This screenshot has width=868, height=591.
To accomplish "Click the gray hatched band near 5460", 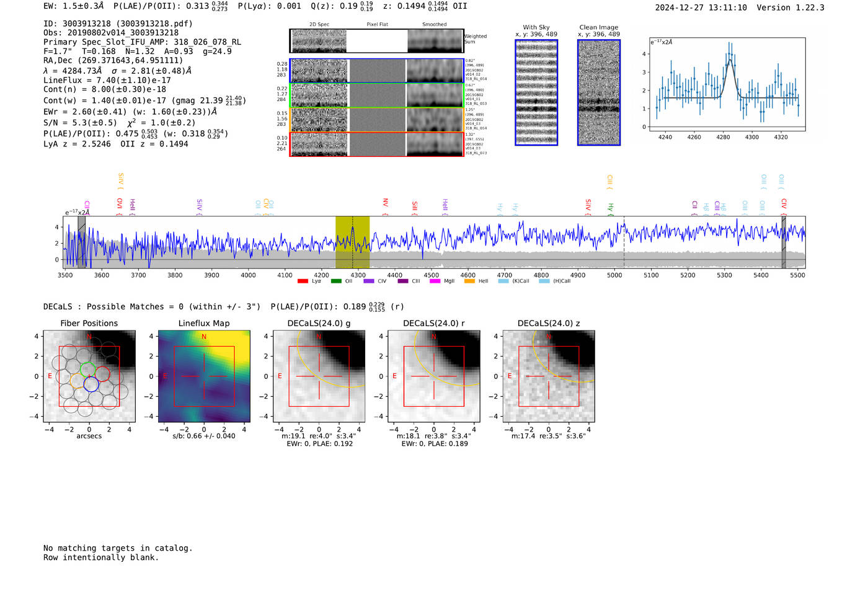I will point(784,242).
